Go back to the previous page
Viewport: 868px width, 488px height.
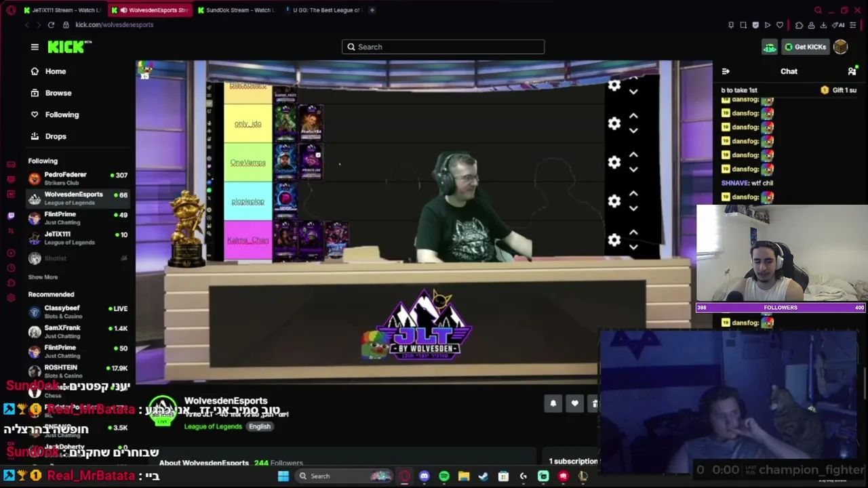point(27,25)
